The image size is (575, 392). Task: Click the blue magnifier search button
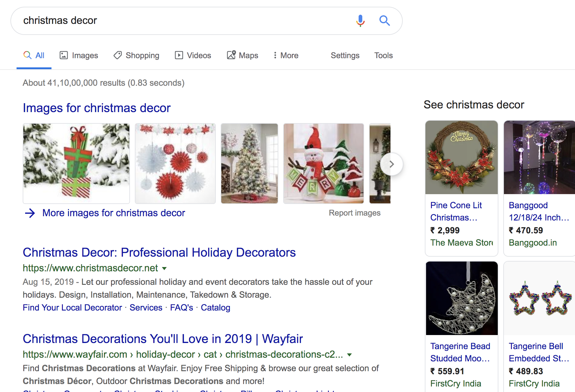coord(384,21)
